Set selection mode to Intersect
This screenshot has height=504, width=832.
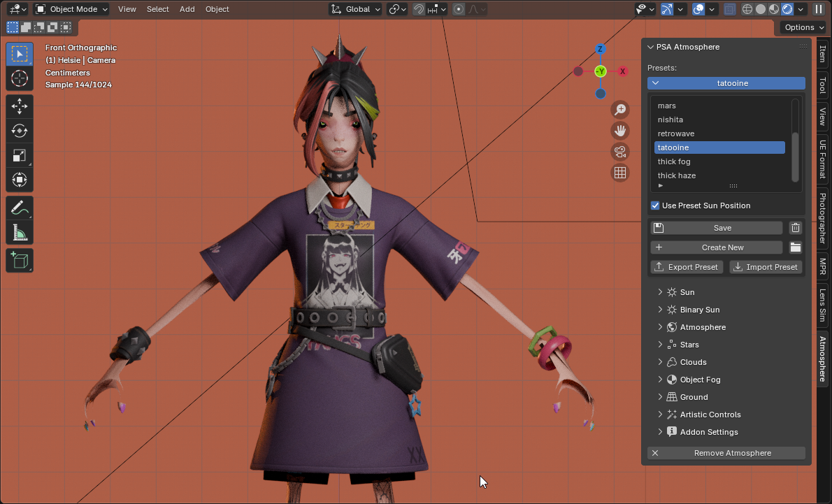(65, 27)
